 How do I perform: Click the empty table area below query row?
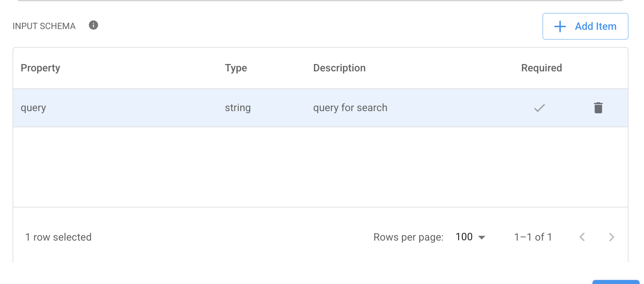point(320,167)
